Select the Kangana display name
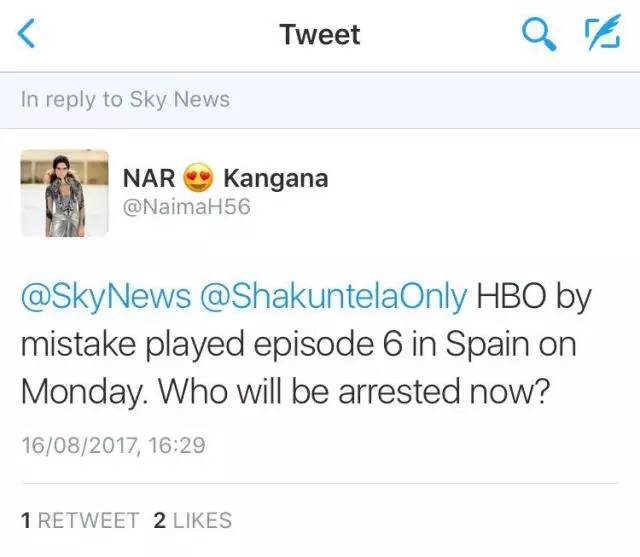640x557 pixels. [276, 179]
